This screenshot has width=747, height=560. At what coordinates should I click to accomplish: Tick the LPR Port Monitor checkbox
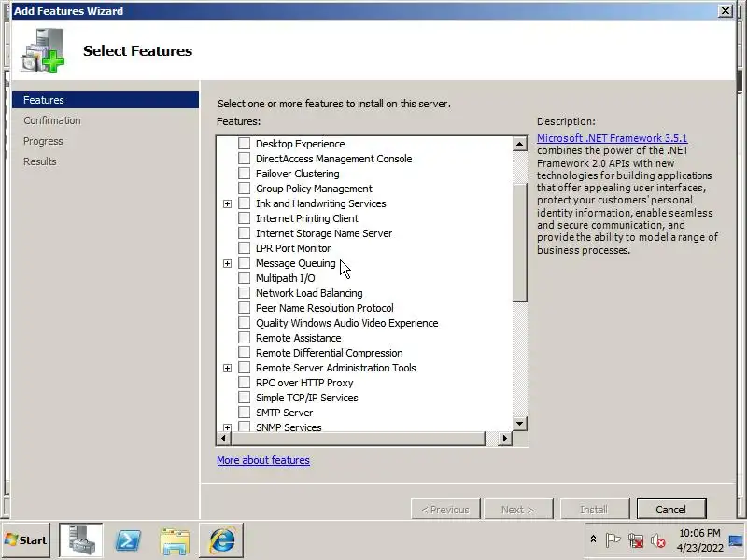pyautogui.click(x=244, y=248)
